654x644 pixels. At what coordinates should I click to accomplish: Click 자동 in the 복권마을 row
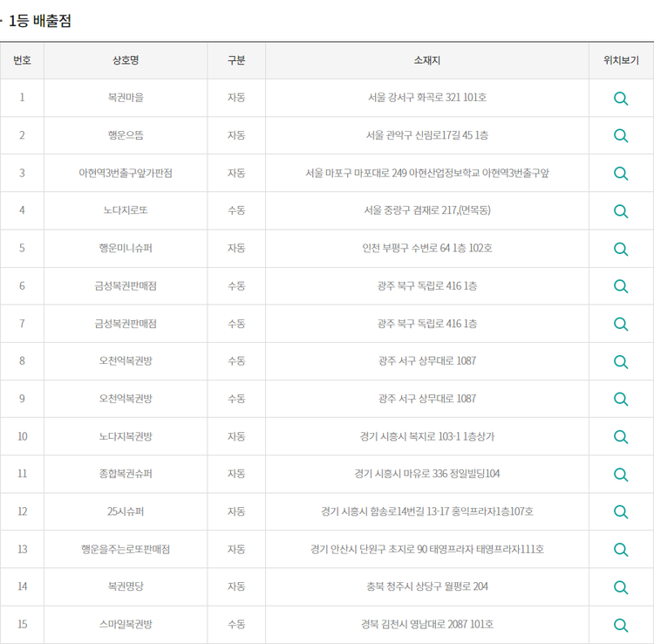(236, 98)
